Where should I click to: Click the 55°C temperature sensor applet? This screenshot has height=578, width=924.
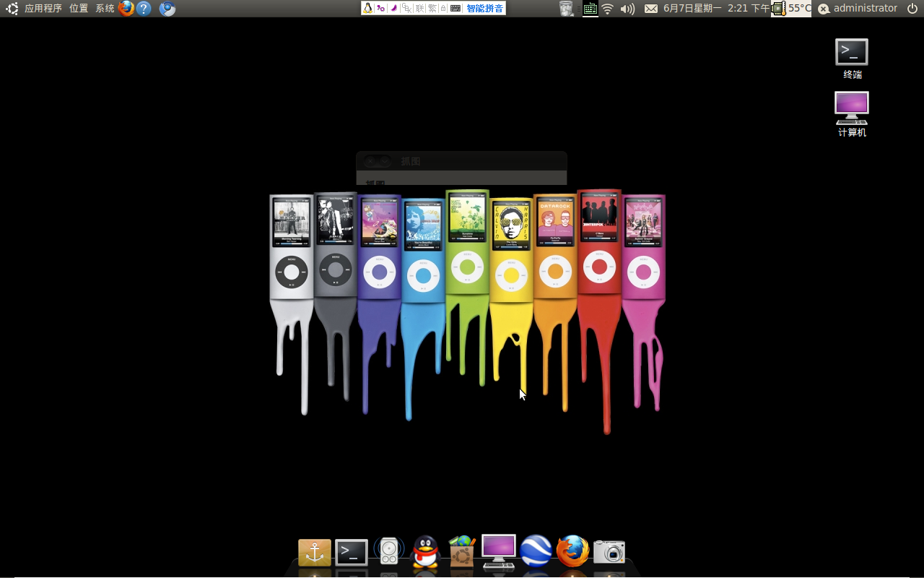coord(791,9)
